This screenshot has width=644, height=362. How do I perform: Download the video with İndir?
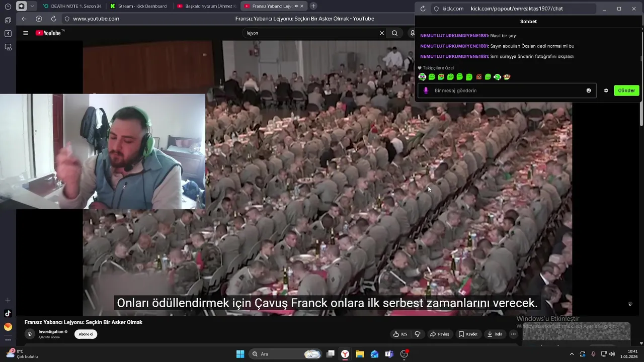coord(494,334)
